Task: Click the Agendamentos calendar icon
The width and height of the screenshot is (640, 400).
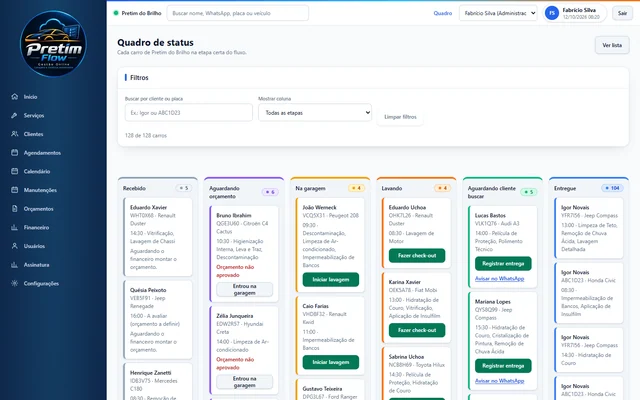Action: coord(15,153)
